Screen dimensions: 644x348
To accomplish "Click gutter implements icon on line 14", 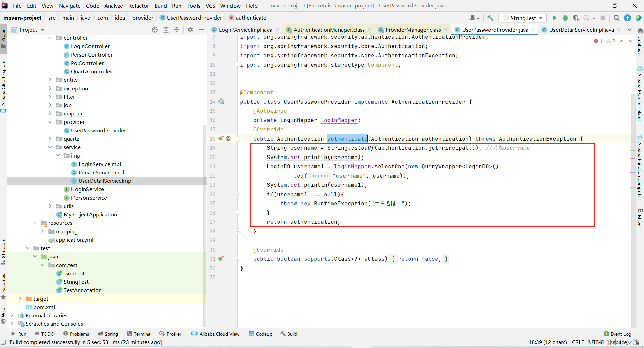I will tap(221, 101).
